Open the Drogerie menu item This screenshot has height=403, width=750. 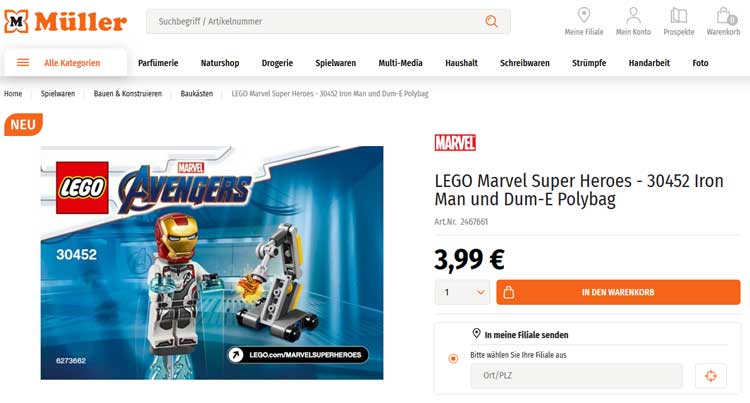point(277,63)
